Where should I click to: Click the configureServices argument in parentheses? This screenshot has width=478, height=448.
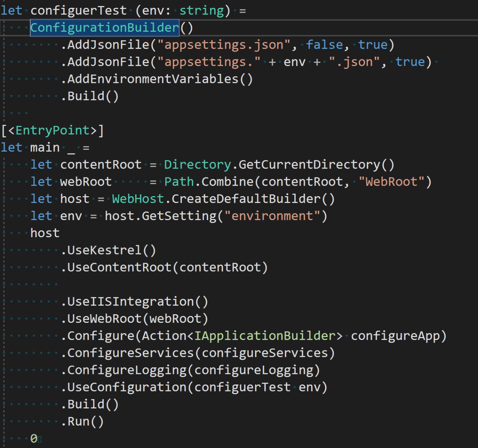(x=265, y=353)
